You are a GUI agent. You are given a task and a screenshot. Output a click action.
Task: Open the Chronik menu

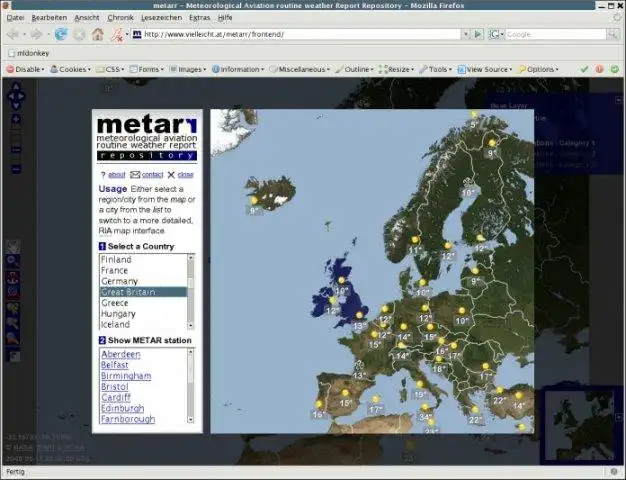120,18
